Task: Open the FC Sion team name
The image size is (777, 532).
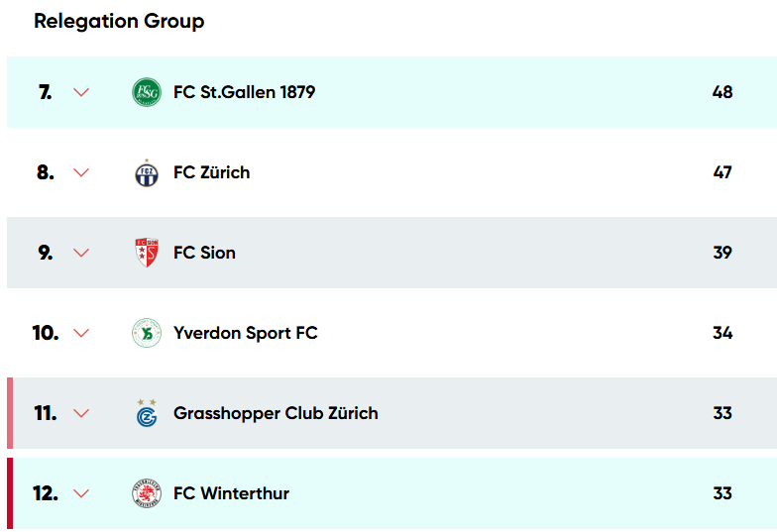Action: click(x=204, y=253)
